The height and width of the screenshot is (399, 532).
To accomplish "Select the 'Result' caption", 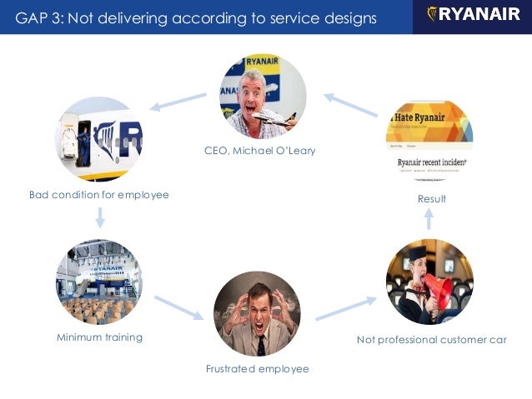I will coord(432,198).
